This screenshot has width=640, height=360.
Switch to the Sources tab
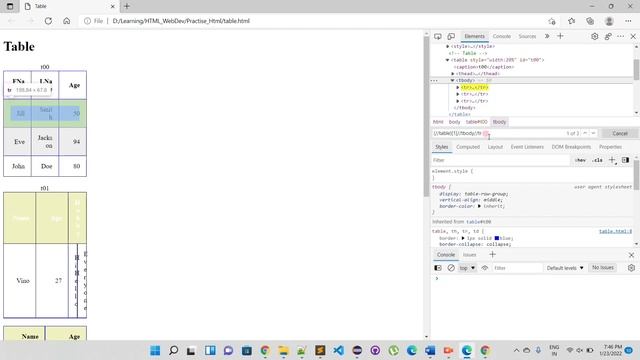pyautogui.click(x=527, y=36)
